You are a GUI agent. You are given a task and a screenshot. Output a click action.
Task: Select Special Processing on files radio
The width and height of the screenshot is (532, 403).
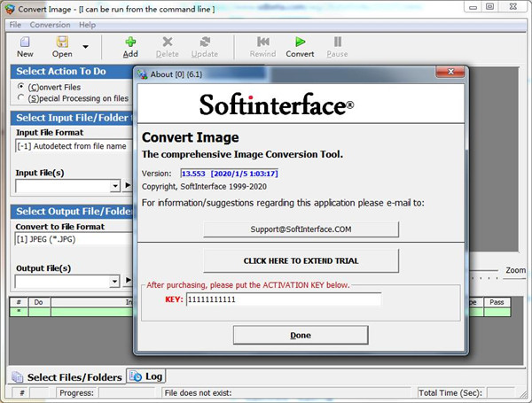pyautogui.click(x=21, y=98)
